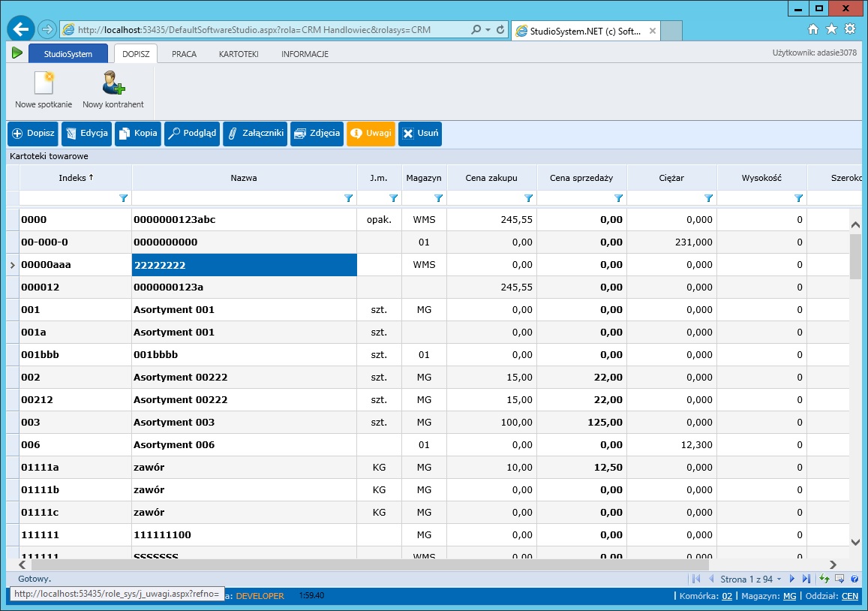Click the Nazwa filter input field
This screenshot has width=868, height=611.
pos(238,198)
